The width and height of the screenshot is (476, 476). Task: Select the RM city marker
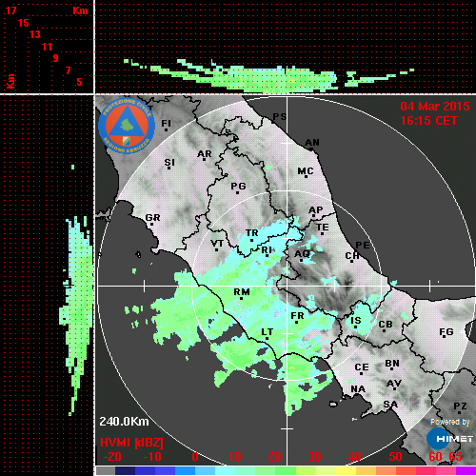242,298
